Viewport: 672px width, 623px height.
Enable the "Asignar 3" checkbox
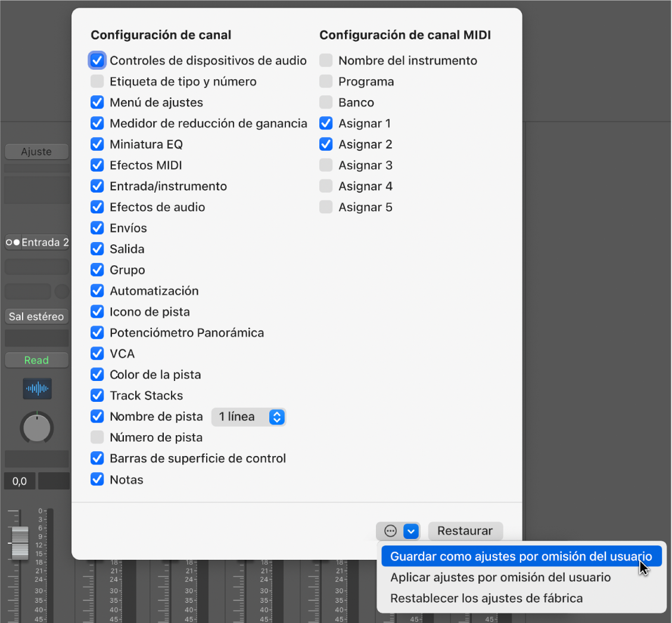326,165
